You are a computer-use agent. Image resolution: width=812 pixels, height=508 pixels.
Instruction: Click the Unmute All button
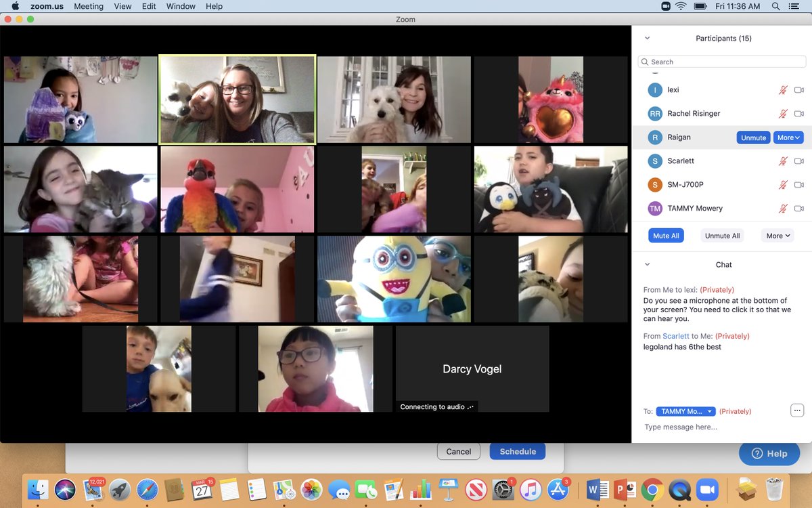[x=722, y=236]
